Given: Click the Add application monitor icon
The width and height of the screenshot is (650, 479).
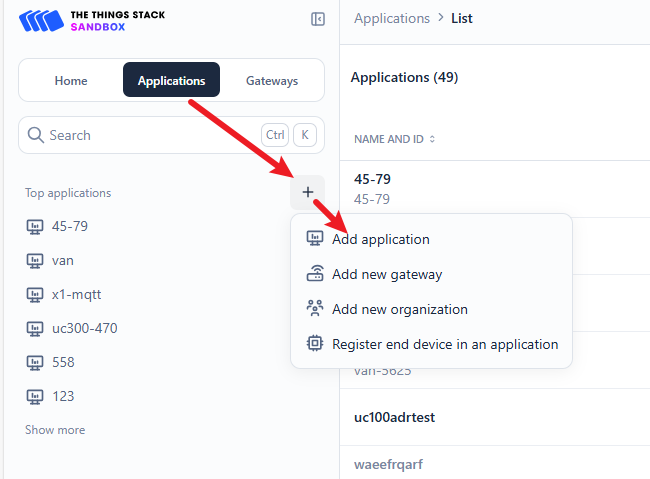Looking at the screenshot, I should 315,238.
